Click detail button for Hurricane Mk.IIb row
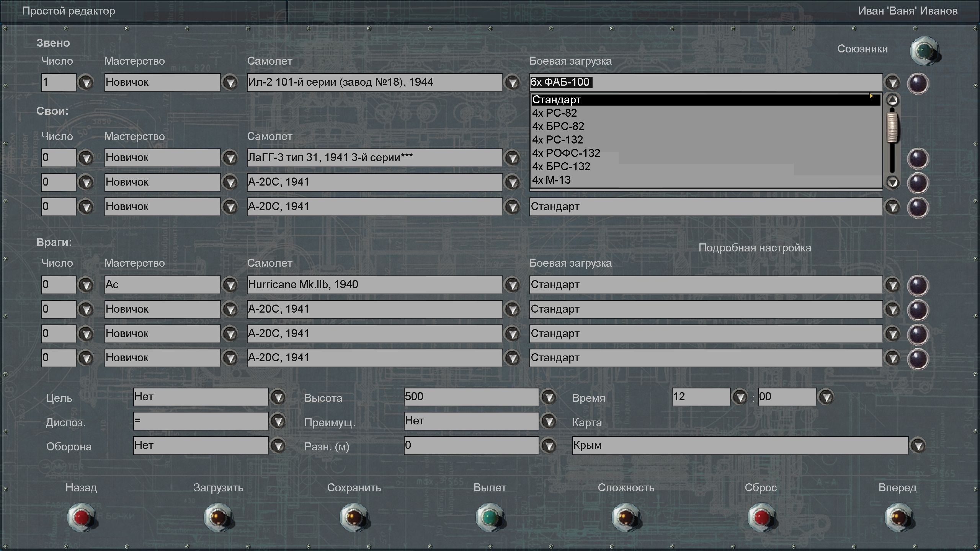Image resolution: width=980 pixels, height=551 pixels. tap(918, 285)
